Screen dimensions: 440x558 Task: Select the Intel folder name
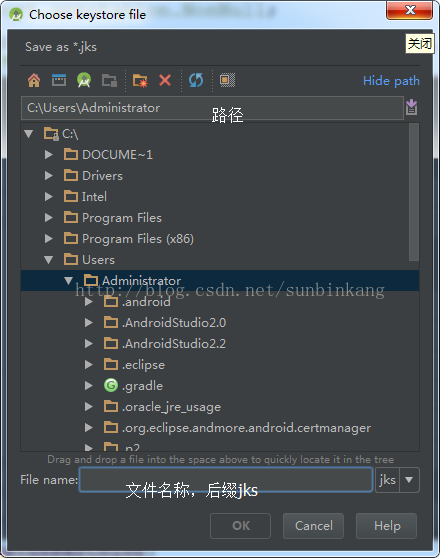(94, 197)
